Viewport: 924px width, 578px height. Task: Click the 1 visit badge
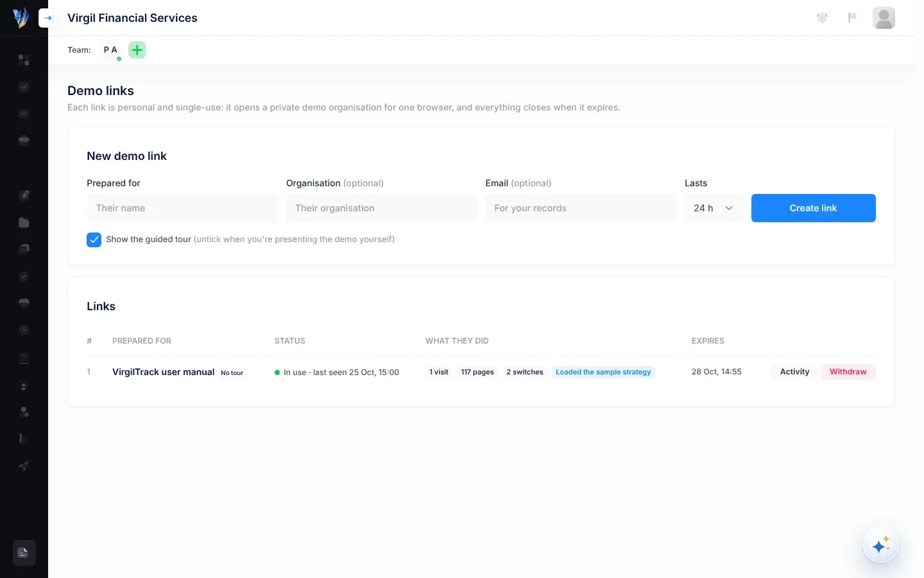439,372
